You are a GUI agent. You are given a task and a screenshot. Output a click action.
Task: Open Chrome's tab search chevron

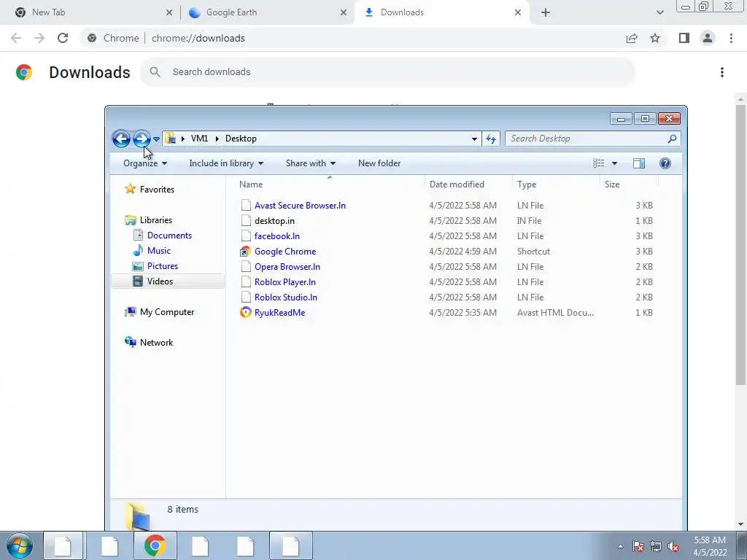coord(659,12)
